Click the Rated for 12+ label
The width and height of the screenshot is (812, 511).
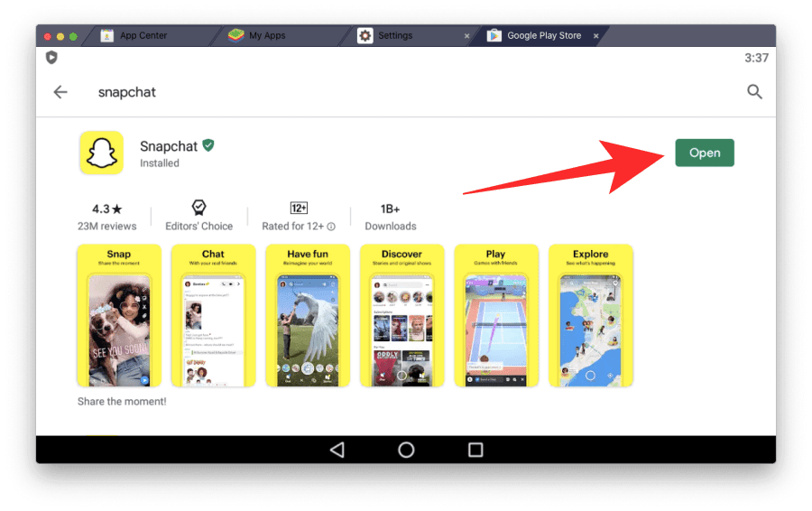(x=292, y=227)
